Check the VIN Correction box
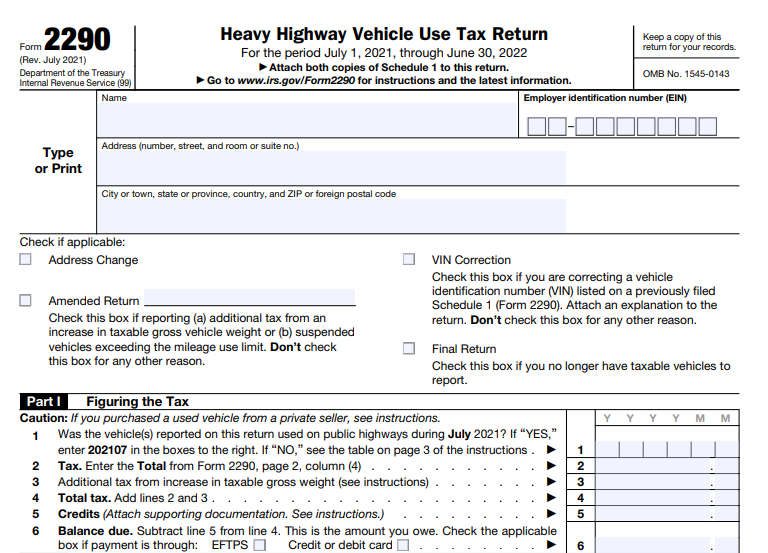This screenshot has height=553, width=768. click(x=409, y=259)
